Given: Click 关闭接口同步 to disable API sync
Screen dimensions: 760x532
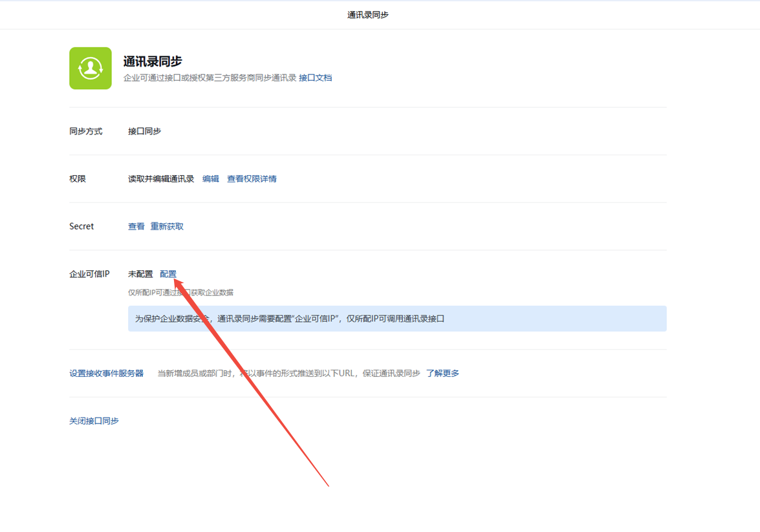Looking at the screenshot, I should point(94,421).
